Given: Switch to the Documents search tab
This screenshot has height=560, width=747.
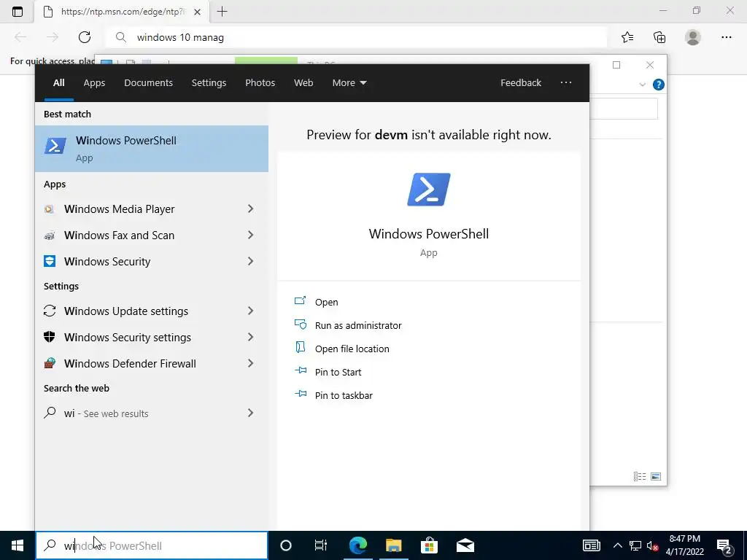Looking at the screenshot, I should [148, 83].
